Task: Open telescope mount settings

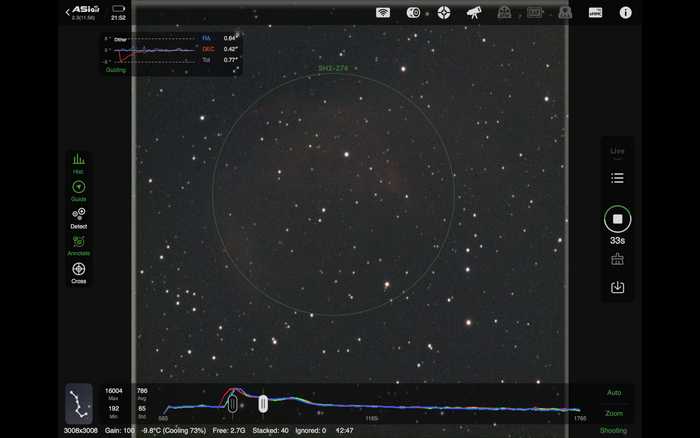Action: (x=474, y=13)
